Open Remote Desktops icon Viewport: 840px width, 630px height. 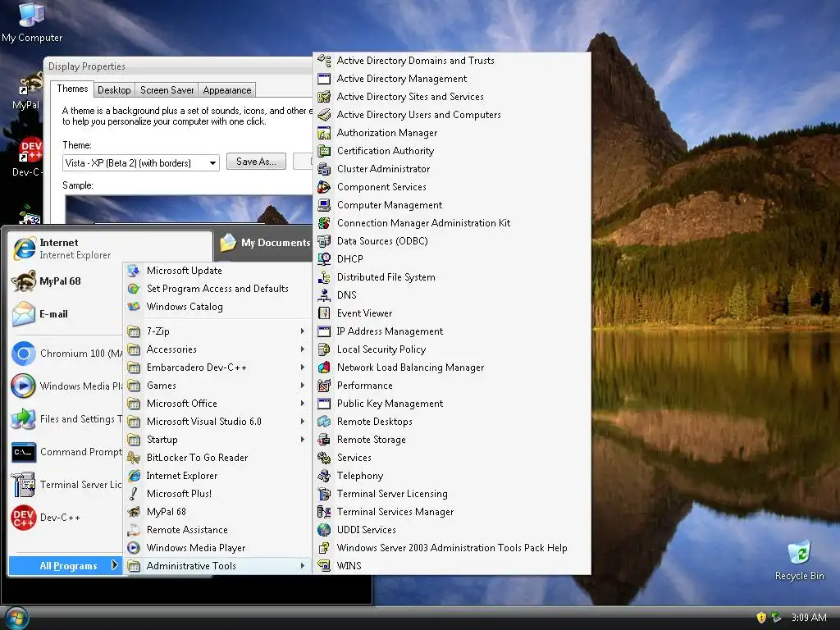pos(324,421)
